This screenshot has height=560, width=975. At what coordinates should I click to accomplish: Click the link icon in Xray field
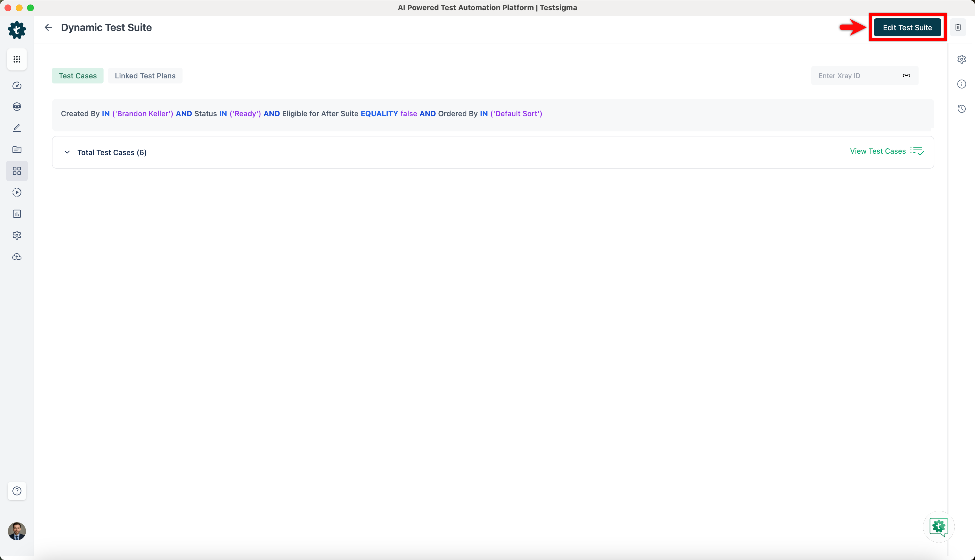point(906,75)
